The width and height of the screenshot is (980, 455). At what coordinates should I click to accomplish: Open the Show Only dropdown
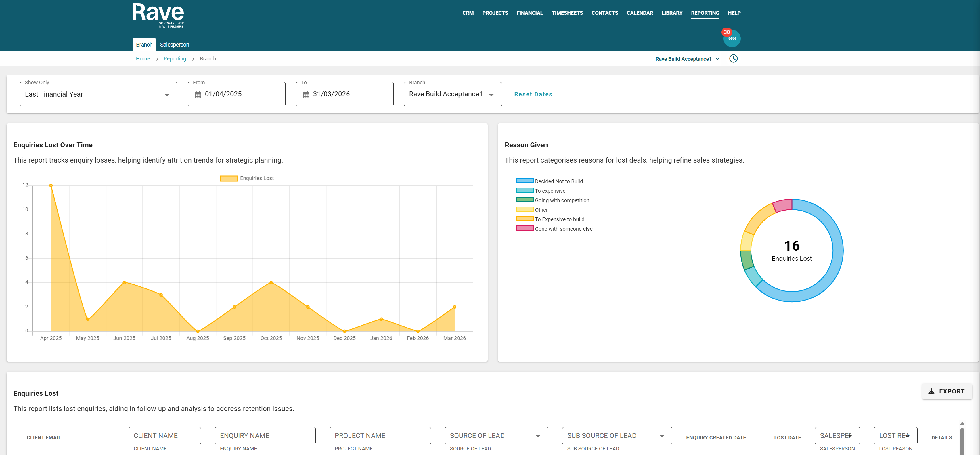(x=99, y=94)
